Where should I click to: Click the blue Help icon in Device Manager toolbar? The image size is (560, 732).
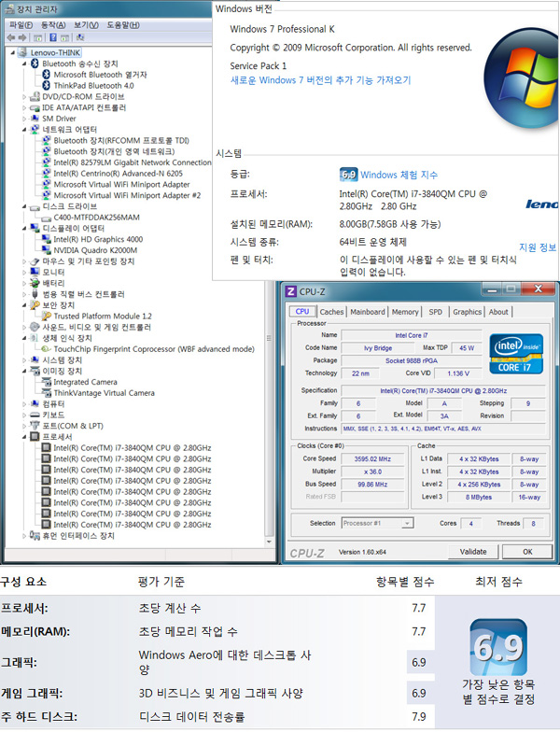click(x=52, y=37)
